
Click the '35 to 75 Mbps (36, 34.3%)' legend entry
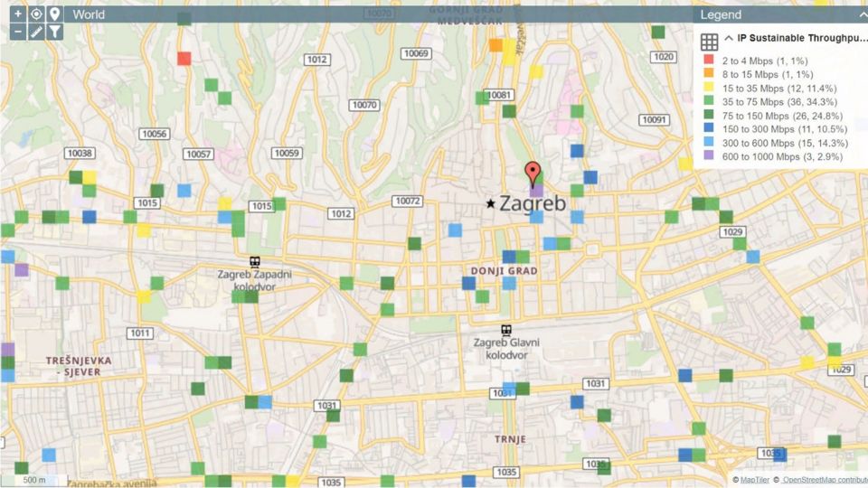[x=779, y=102]
